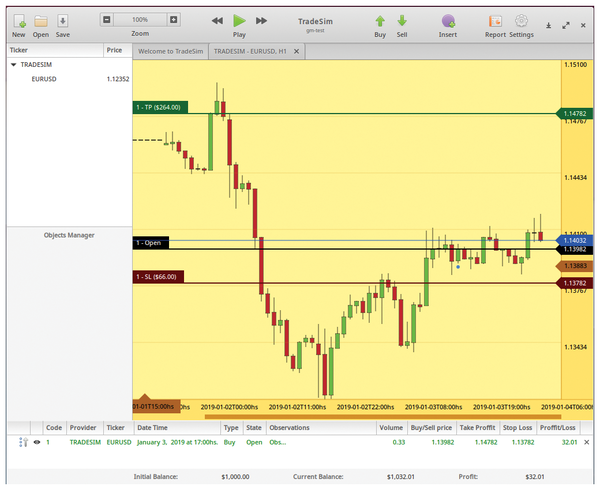Screen dimensions: 600x490
Task: Click the Objects Manager panel title
Action: (x=69, y=235)
